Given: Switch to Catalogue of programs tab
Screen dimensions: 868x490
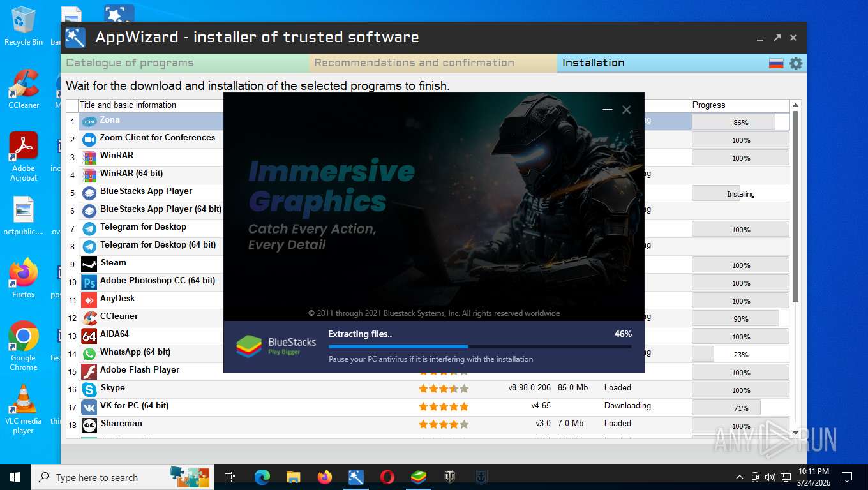Looking at the screenshot, I should click(x=185, y=63).
